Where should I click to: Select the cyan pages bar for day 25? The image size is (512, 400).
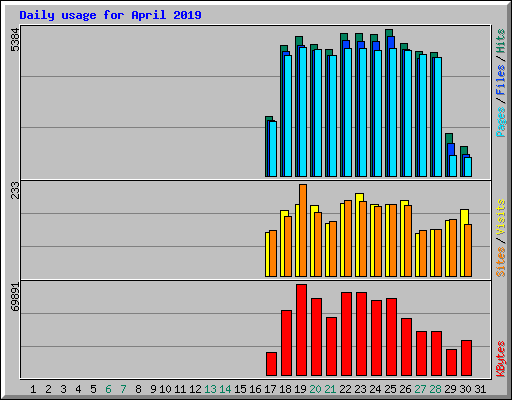[x=393, y=112]
